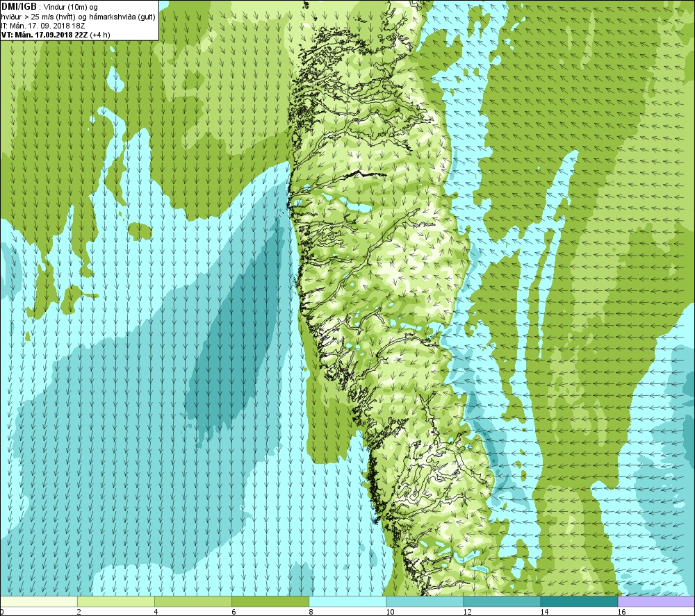Click the legend scale label "8"
This screenshot has width=695, height=616.
[311, 612]
